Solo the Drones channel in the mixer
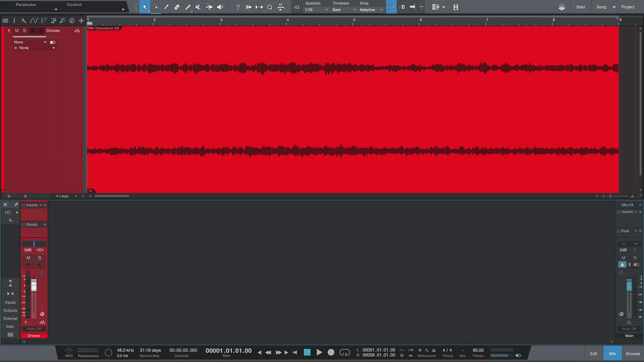Screen dimensions: 644x362 coord(39,258)
